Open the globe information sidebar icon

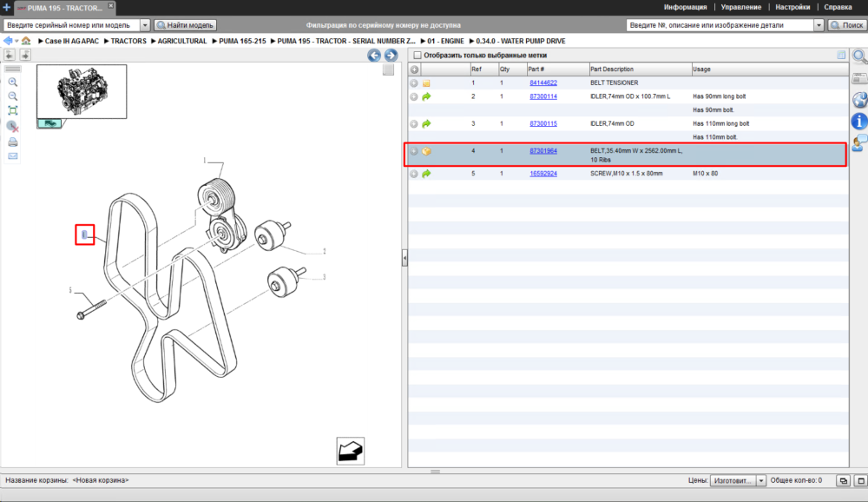pos(859,100)
